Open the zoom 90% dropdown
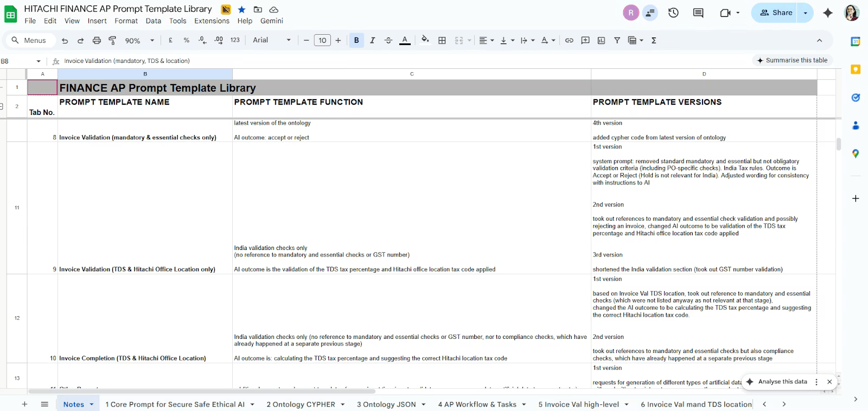 click(x=139, y=41)
